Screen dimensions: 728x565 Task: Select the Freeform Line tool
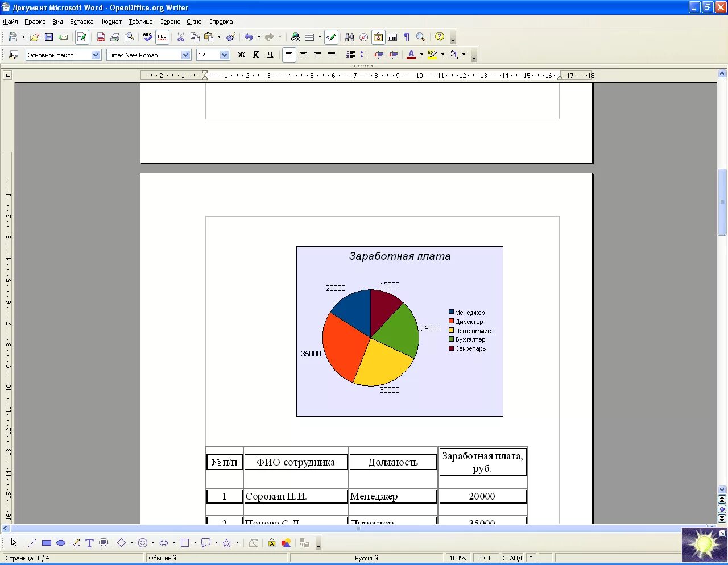75,543
